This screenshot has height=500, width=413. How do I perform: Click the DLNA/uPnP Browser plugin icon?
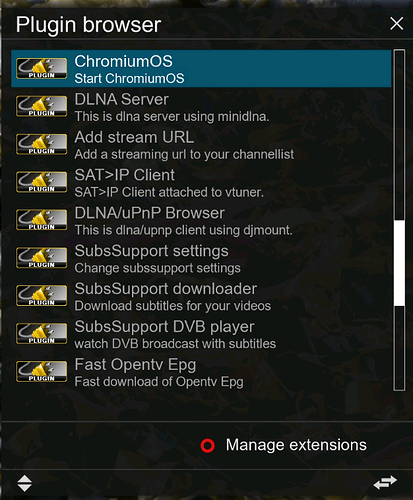(41, 220)
